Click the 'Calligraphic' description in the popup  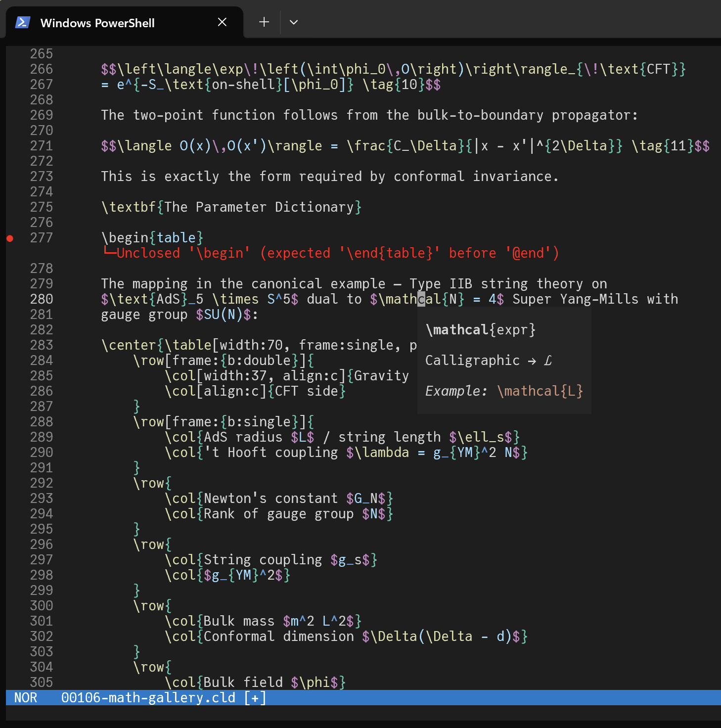(x=489, y=361)
